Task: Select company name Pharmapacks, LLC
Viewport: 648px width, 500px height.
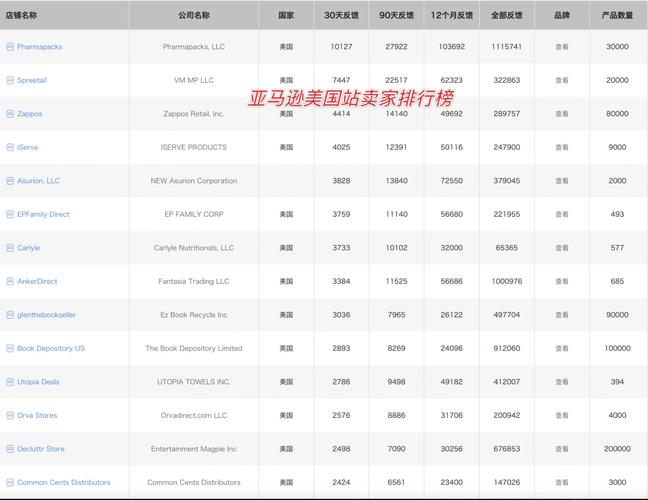Action: pyautogui.click(x=194, y=47)
